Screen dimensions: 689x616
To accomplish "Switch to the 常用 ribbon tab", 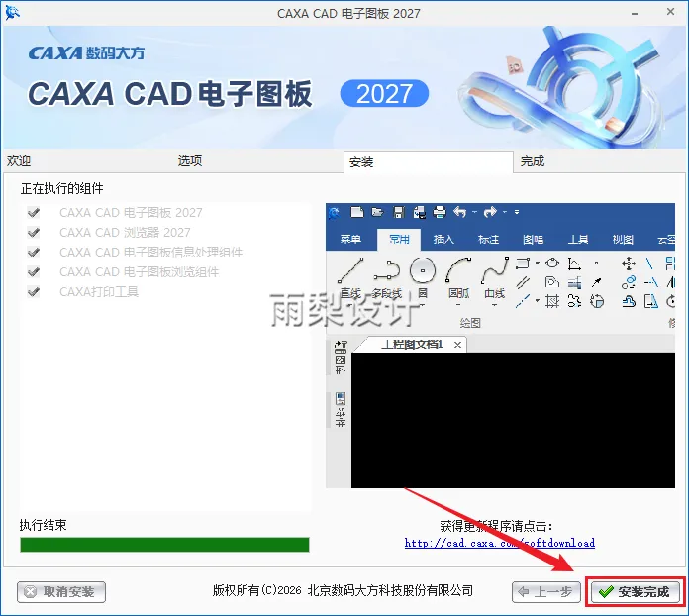I will [399, 240].
